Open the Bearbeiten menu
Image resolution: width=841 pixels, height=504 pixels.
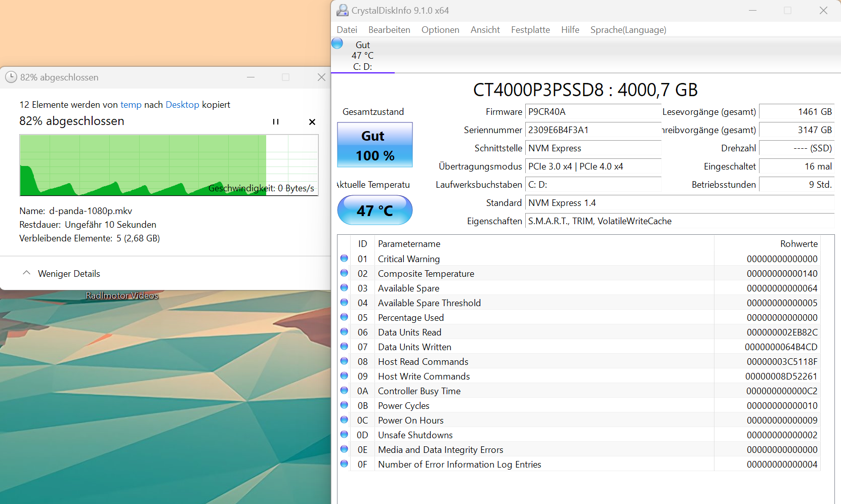389,30
